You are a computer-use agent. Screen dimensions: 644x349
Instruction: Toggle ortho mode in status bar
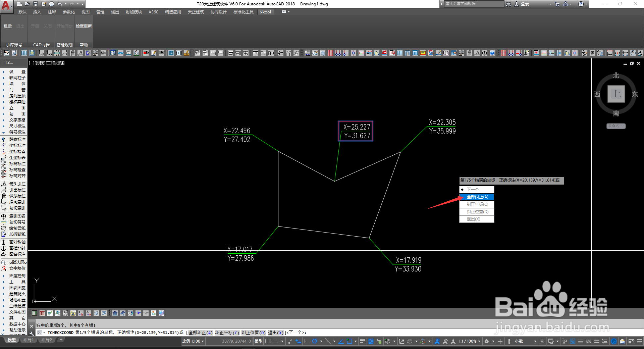pos(306,341)
